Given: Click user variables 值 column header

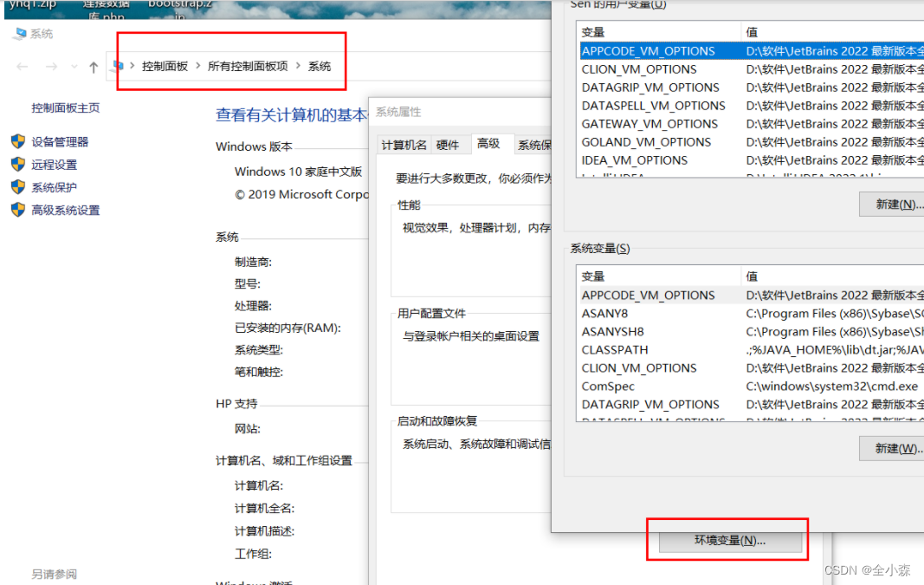Looking at the screenshot, I should [x=832, y=32].
